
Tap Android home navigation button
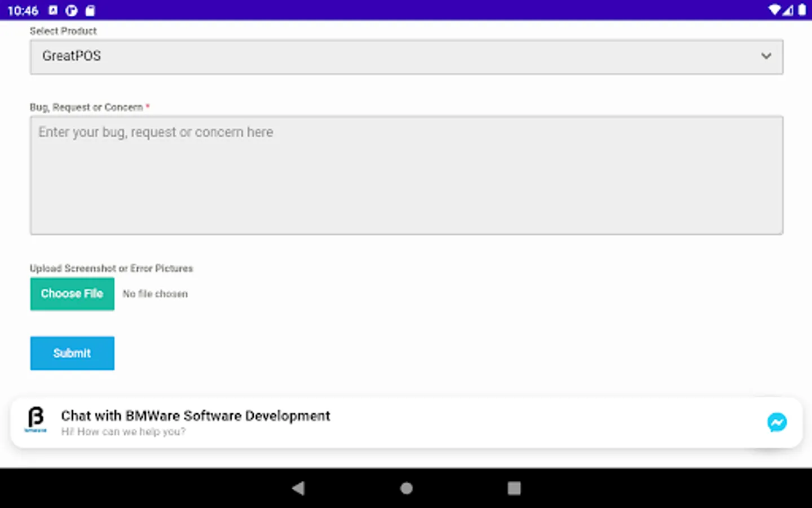(x=406, y=488)
